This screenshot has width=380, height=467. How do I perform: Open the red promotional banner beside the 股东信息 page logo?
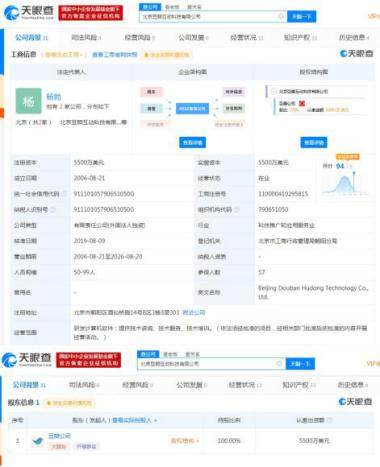tap(89, 360)
